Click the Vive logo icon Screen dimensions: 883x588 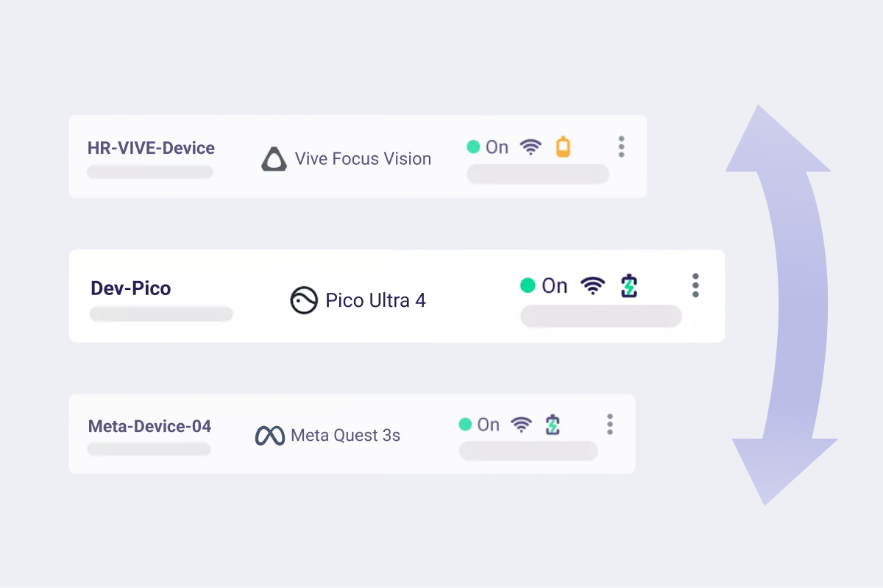coord(274,159)
